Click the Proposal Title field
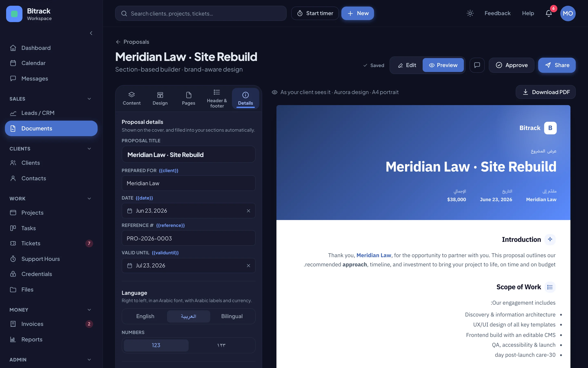This screenshot has height=368, width=588. tap(188, 154)
